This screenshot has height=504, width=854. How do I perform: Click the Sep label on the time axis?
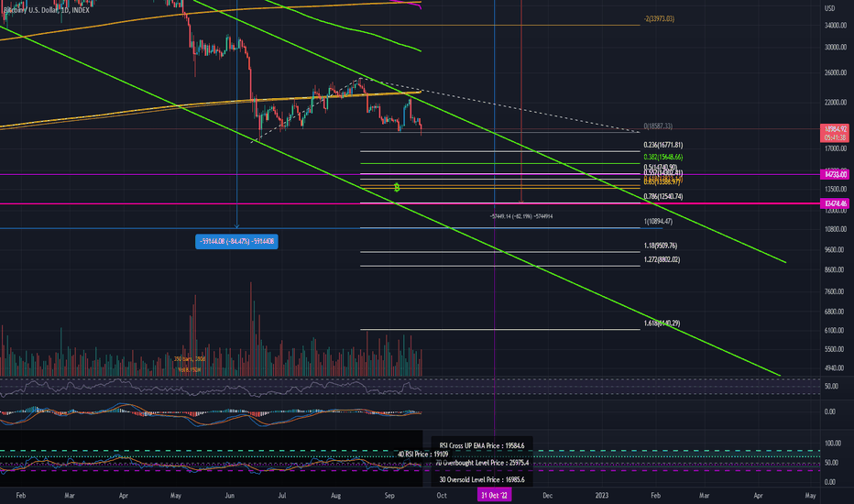pyautogui.click(x=389, y=495)
